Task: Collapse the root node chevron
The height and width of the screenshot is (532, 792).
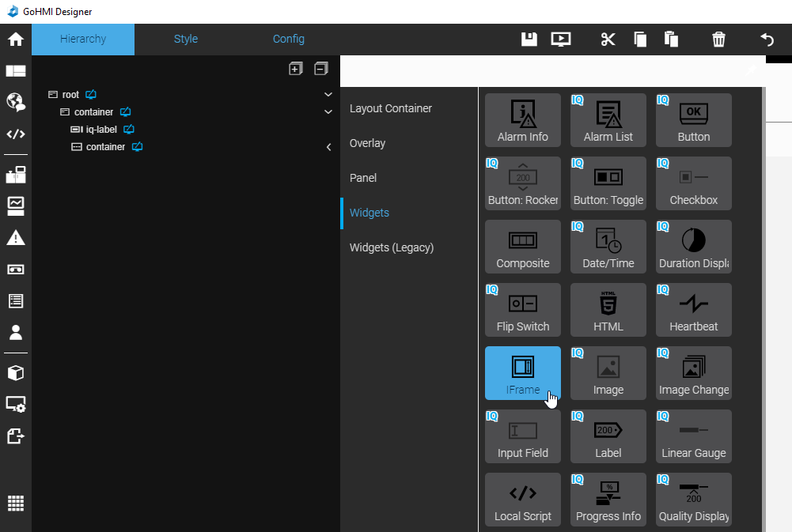Action: click(x=328, y=95)
